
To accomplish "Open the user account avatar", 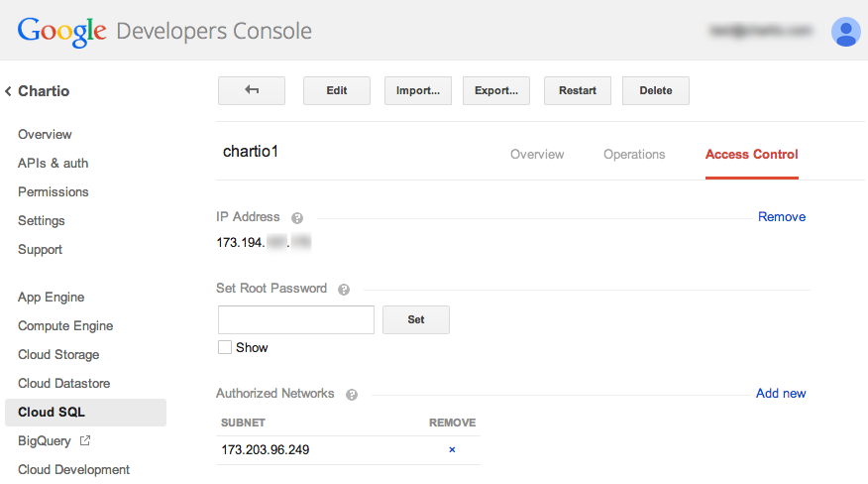I will (x=845, y=32).
